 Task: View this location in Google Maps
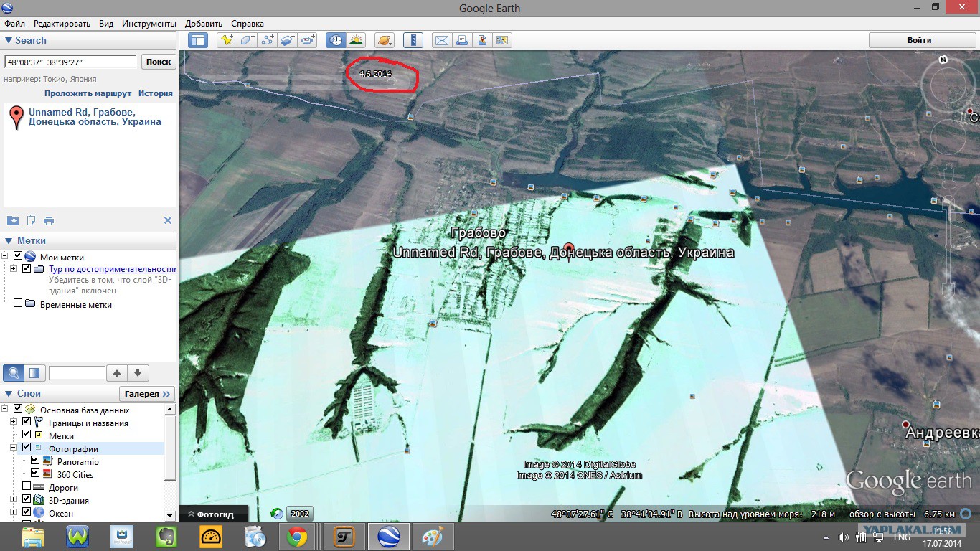[x=502, y=40]
